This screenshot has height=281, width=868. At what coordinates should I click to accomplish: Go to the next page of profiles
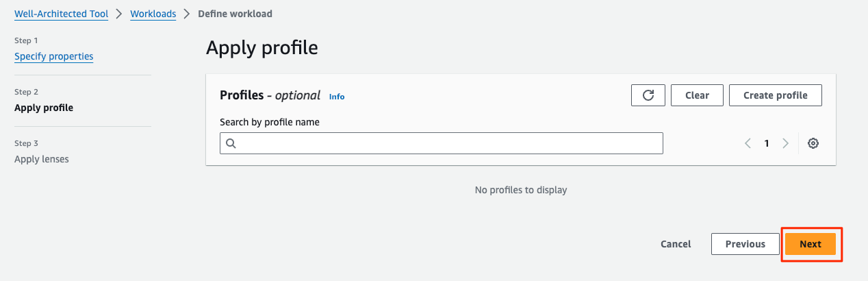coord(785,143)
